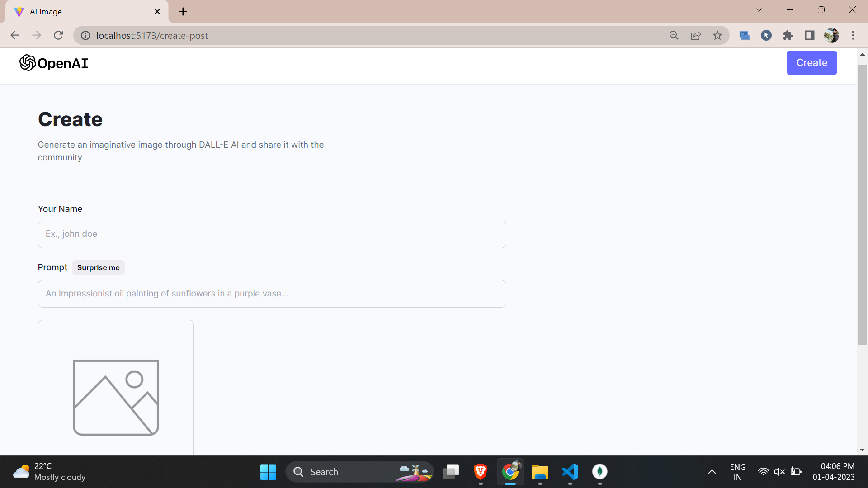
Task: Toggle the browser side panel icon
Action: tap(810, 35)
